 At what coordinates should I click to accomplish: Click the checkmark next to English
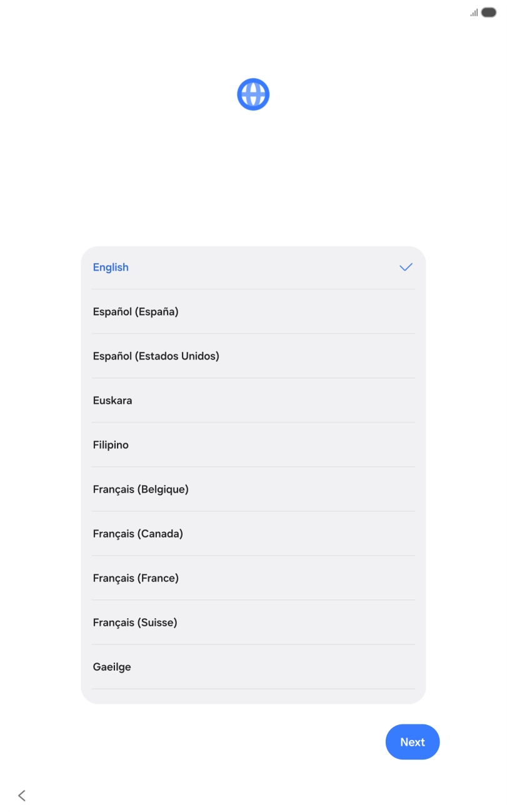tap(406, 267)
